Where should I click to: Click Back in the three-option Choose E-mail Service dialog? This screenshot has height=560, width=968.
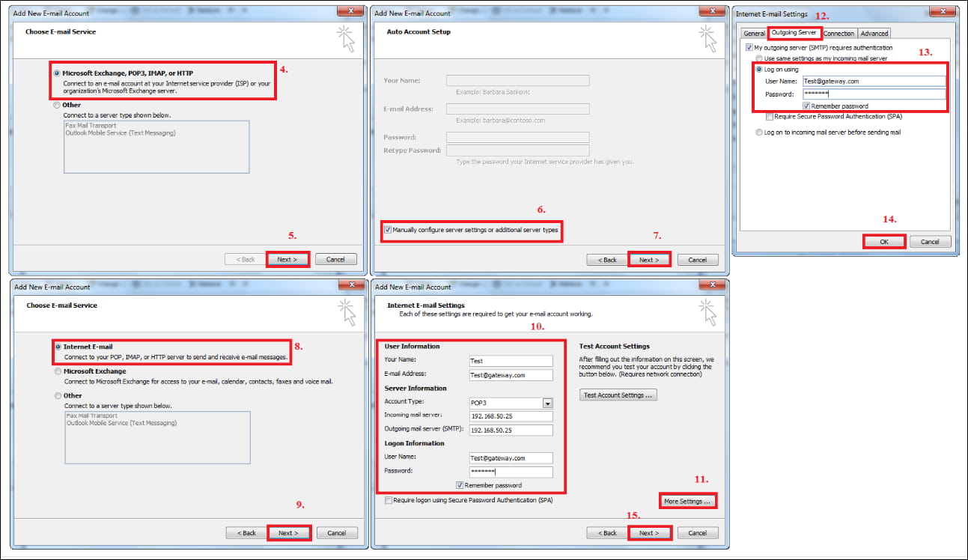pos(246,533)
